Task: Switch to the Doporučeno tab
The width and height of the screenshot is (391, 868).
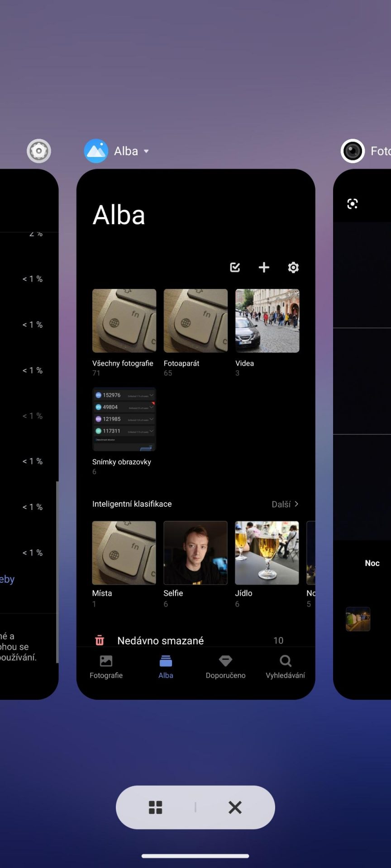Action: click(x=225, y=667)
